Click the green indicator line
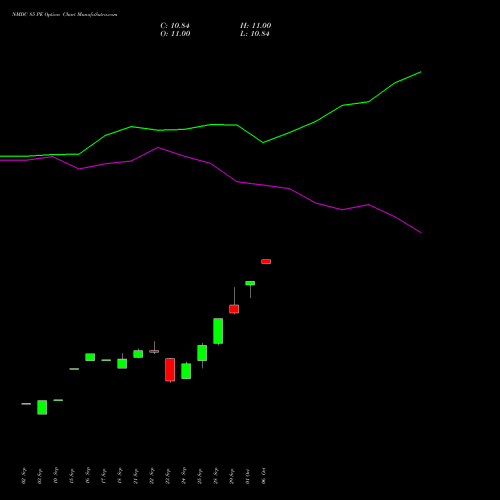This screenshot has height=500, width=500. click(210, 125)
